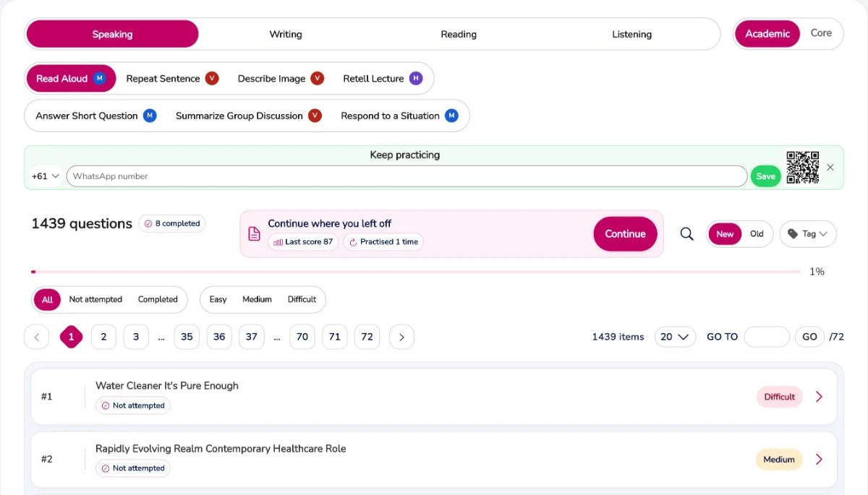Viewport: 868px width, 495px height.
Task: Select Read Aloud question type
Action: point(71,78)
